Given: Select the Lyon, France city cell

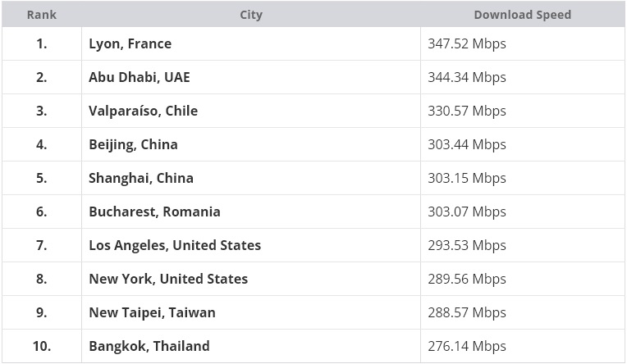Looking at the screenshot, I should pos(130,43).
